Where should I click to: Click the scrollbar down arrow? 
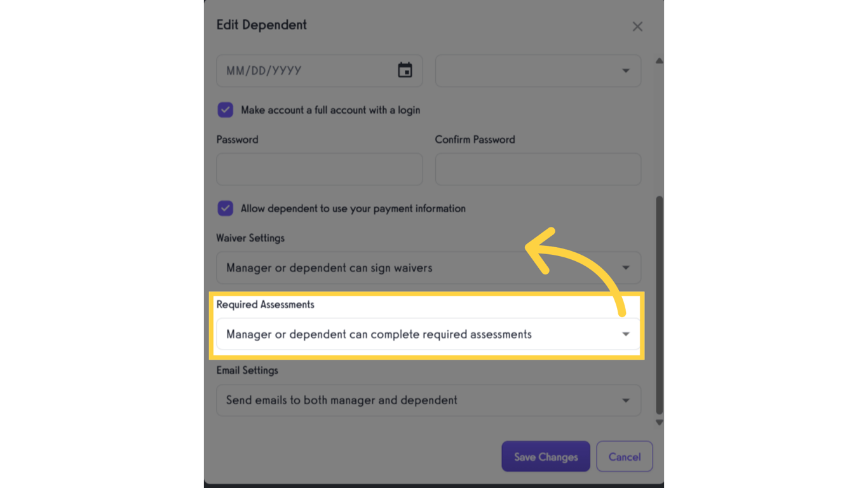tap(659, 422)
